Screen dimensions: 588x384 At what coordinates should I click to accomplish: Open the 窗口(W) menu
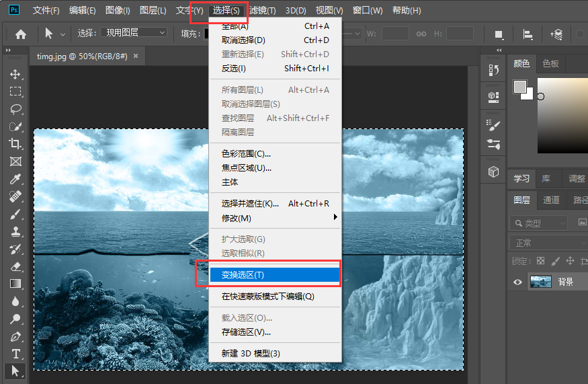368,11
